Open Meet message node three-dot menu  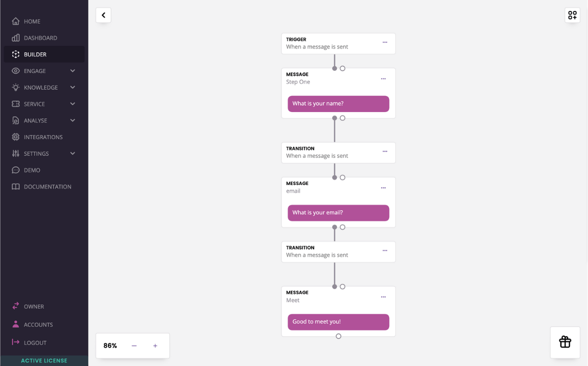[x=383, y=297]
